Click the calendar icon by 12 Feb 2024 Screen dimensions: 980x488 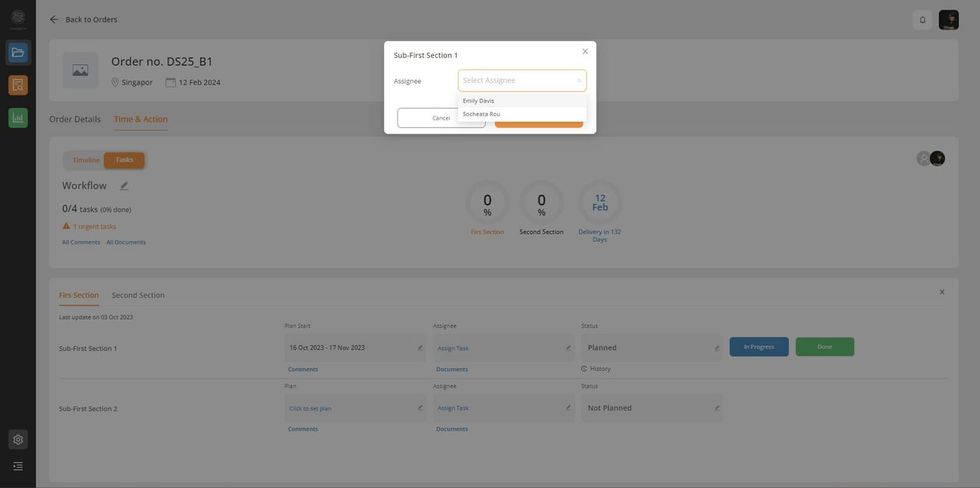[171, 83]
